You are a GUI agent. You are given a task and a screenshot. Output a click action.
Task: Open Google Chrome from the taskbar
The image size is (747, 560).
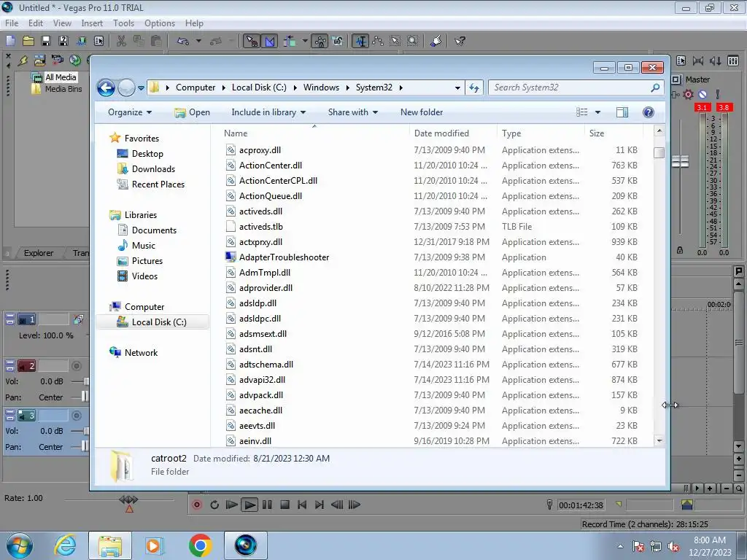coord(201,545)
